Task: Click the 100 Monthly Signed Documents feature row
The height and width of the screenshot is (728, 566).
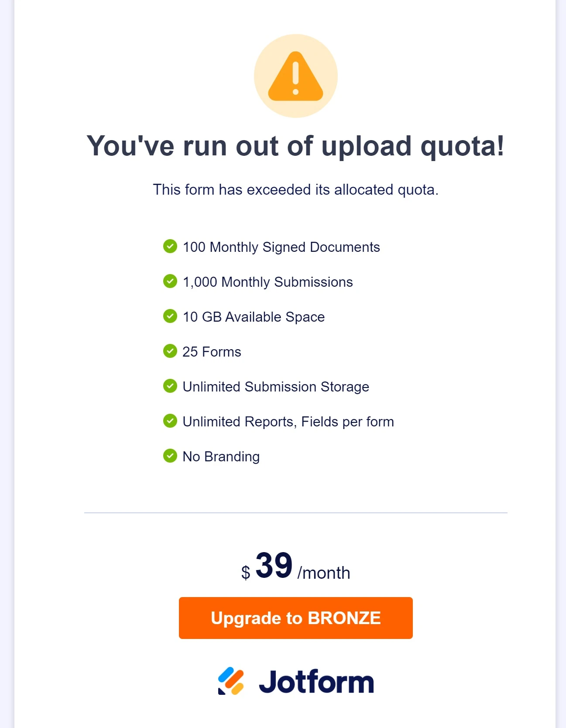Action: click(x=281, y=247)
